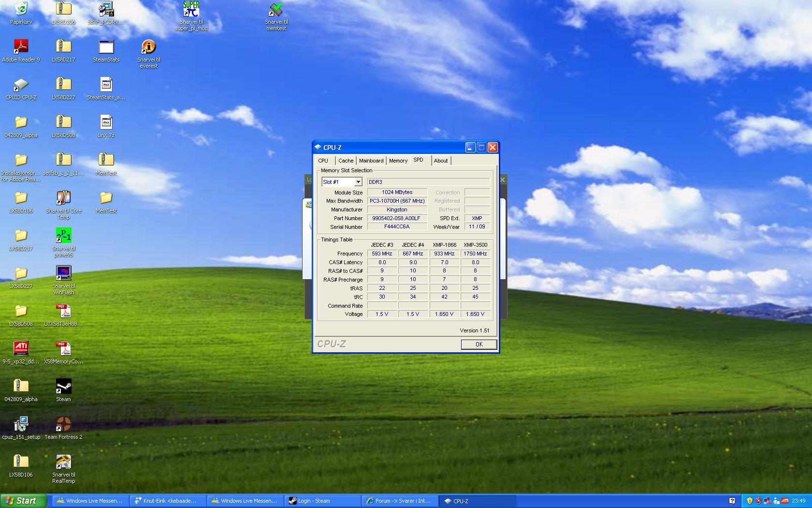Viewport: 812px width, 508px height.
Task: Click the Version 1.51 label
Action: tap(475, 330)
